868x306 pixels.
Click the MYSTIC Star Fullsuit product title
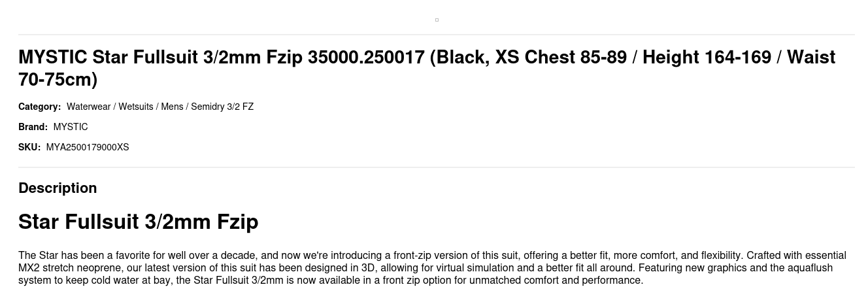[x=426, y=68]
